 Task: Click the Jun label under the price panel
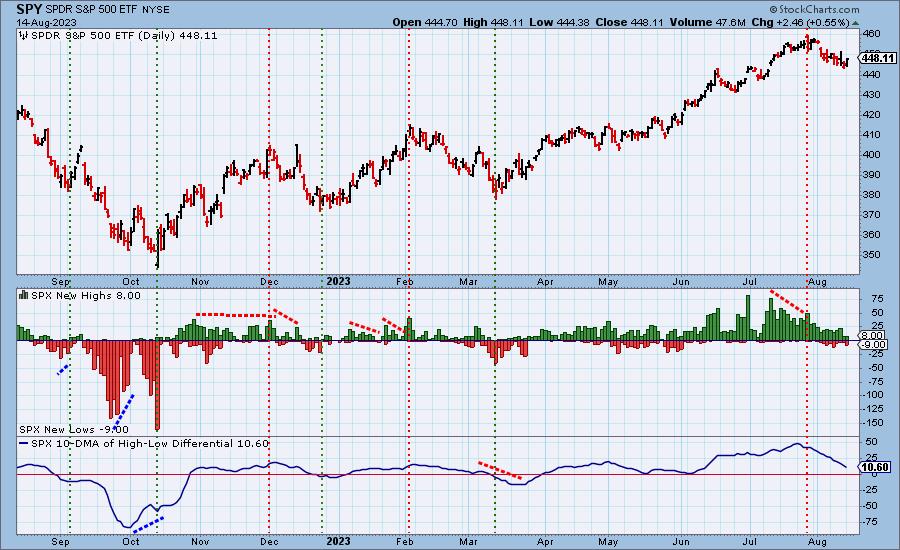pyautogui.click(x=681, y=281)
